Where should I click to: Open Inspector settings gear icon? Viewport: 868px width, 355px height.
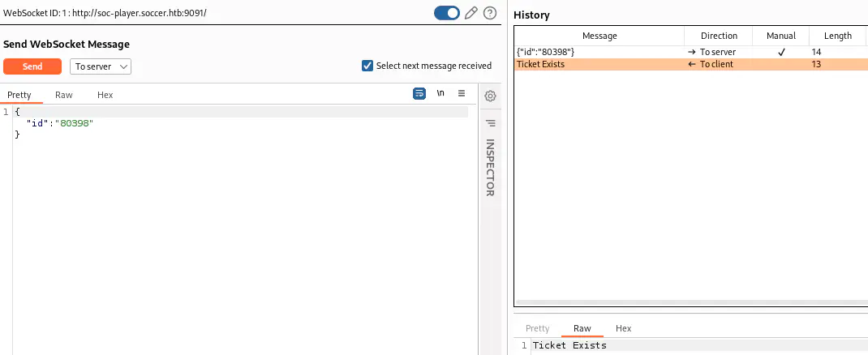pos(490,96)
